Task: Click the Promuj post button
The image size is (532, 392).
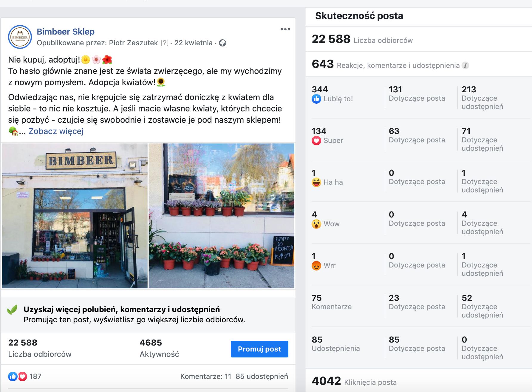Action: [259, 349]
